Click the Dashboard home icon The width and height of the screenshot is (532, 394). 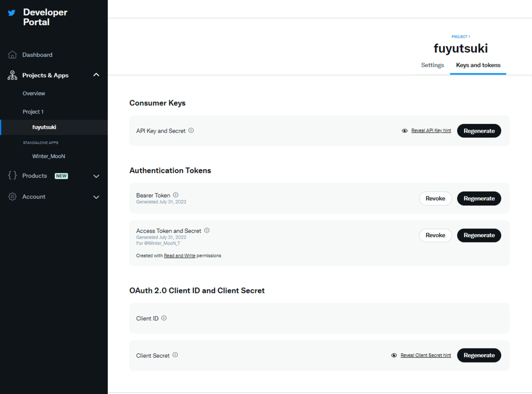tap(12, 55)
